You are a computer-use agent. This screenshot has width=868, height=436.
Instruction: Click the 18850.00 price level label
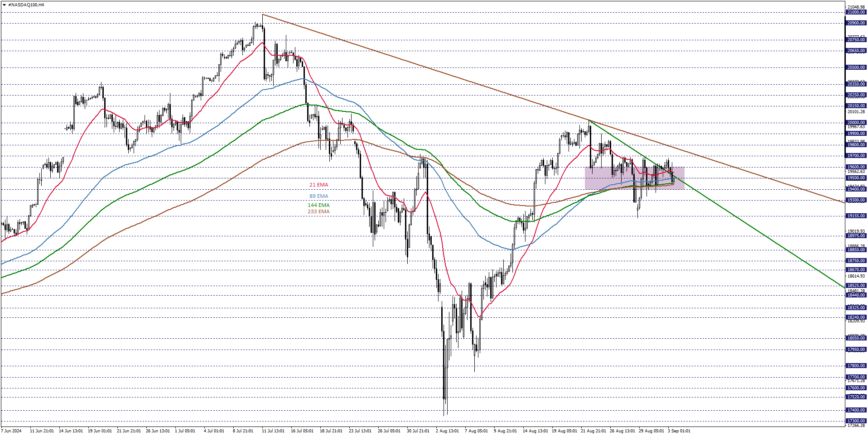pyautogui.click(x=856, y=250)
